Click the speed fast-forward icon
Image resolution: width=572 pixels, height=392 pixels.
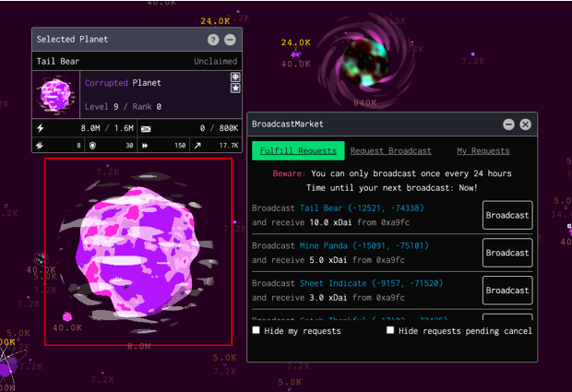pos(145,146)
